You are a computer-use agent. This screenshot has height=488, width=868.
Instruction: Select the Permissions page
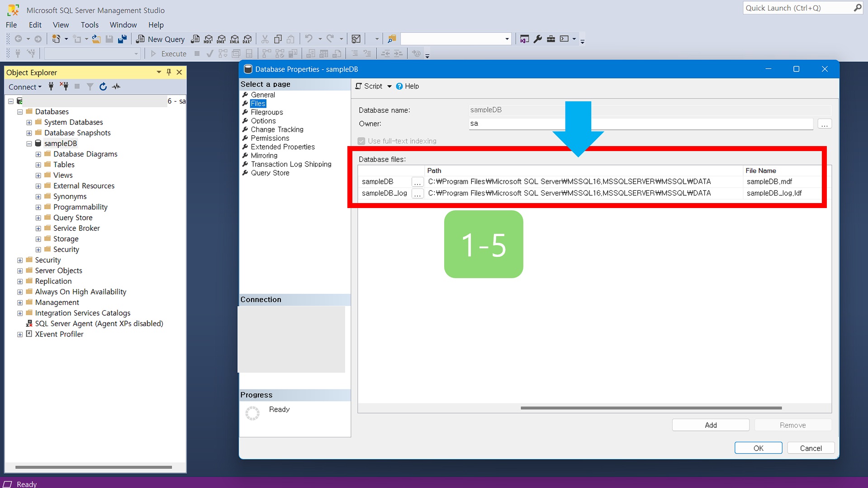pos(270,138)
